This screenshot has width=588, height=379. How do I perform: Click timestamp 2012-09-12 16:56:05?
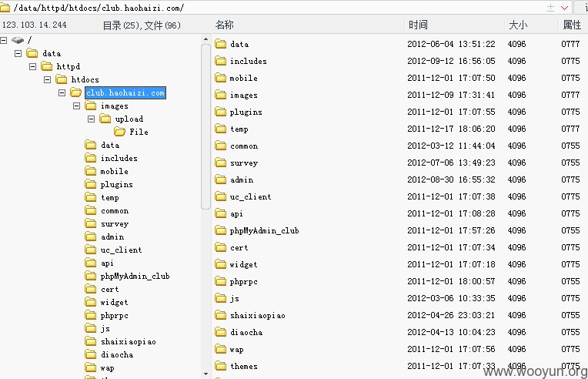pos(451,61)
